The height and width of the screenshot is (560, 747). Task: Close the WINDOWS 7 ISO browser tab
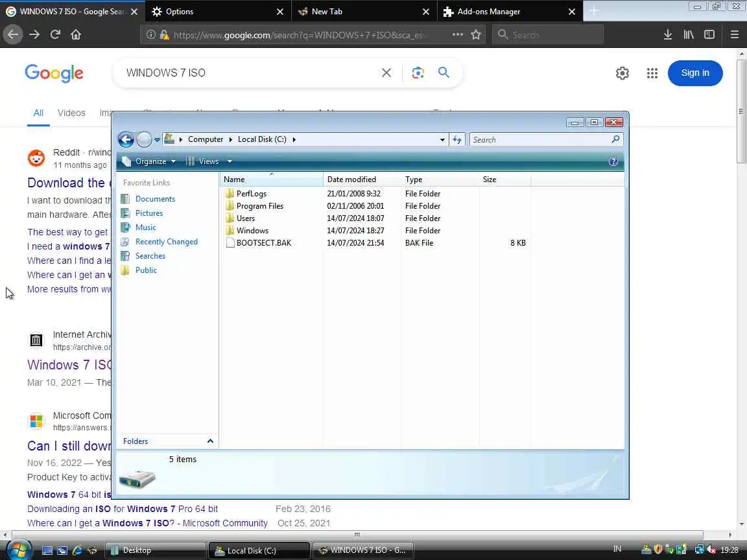(134, 12)
